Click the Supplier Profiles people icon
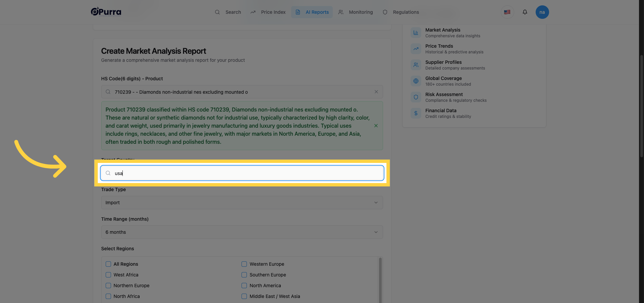Image resolution: width=644 pixels, height=303 pixels. point(416,65)
